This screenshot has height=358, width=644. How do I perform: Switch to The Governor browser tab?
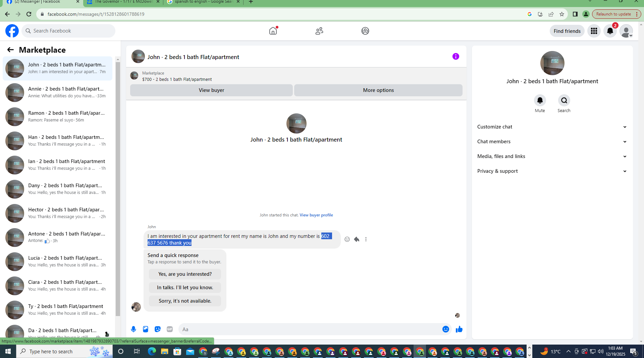pos(122,2)
